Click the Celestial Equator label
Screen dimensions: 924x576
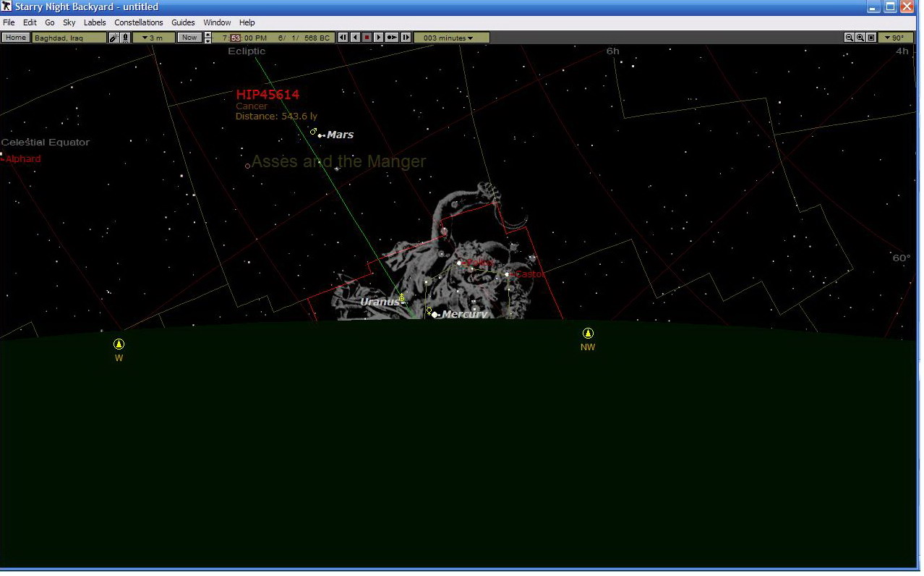[46, 143]
